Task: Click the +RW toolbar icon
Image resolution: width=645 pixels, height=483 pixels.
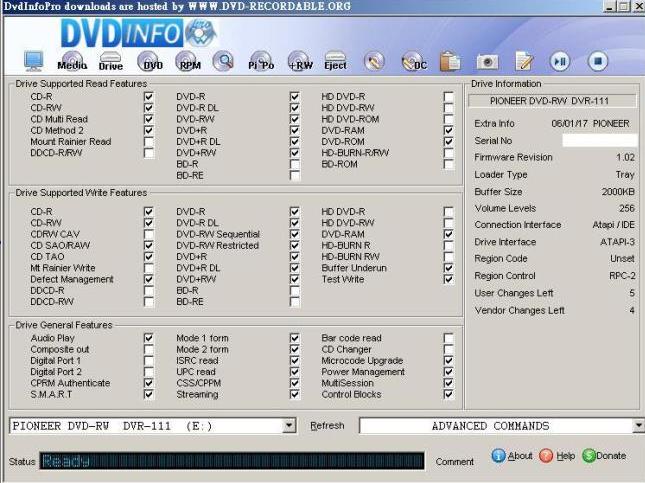Action: [299, 62]
